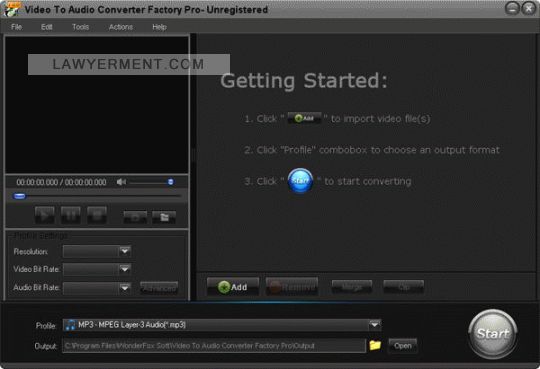
Task: Minimize the converter window
Action: [x=512, y=8]
